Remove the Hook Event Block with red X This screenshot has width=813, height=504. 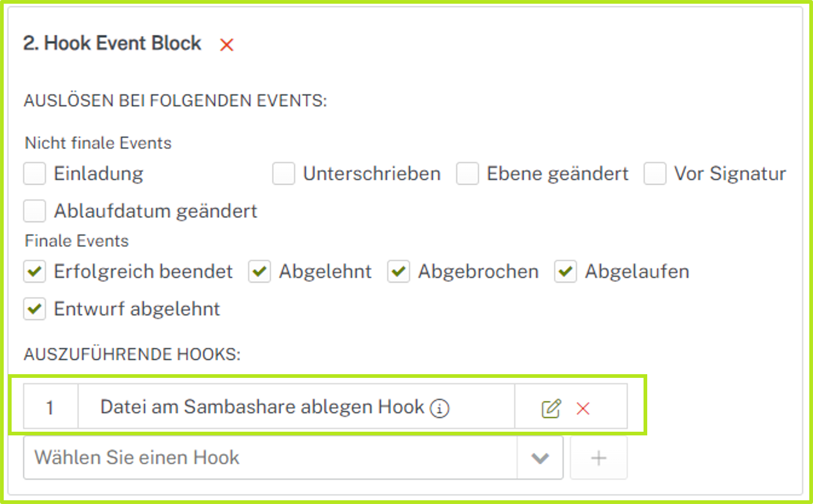pyautogui.click(x=227, y=45)
